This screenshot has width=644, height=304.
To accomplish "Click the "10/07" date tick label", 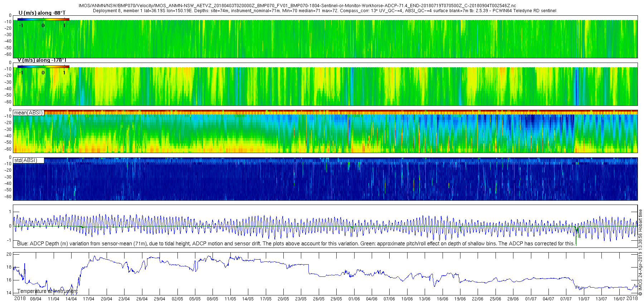I will point(584,299).
